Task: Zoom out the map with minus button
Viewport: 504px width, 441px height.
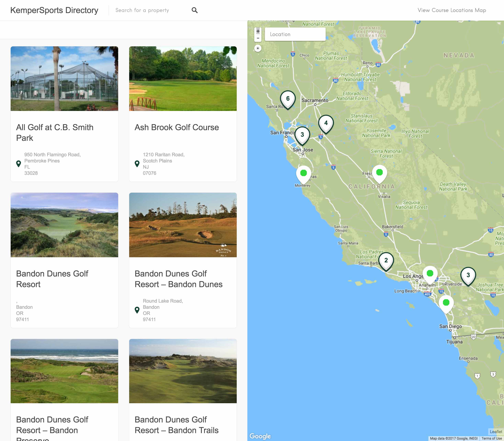Action: pyautogui.click(x=258, y=38)
